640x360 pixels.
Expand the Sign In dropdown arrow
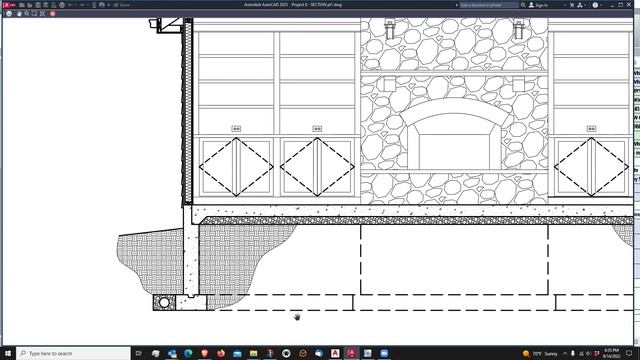(x=565, y=5)
